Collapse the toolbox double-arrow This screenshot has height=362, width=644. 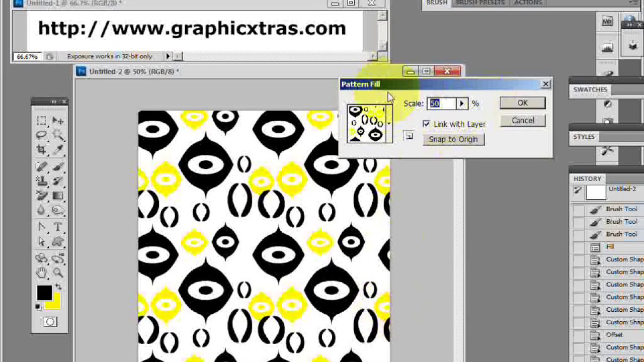[x=54, y=102]
